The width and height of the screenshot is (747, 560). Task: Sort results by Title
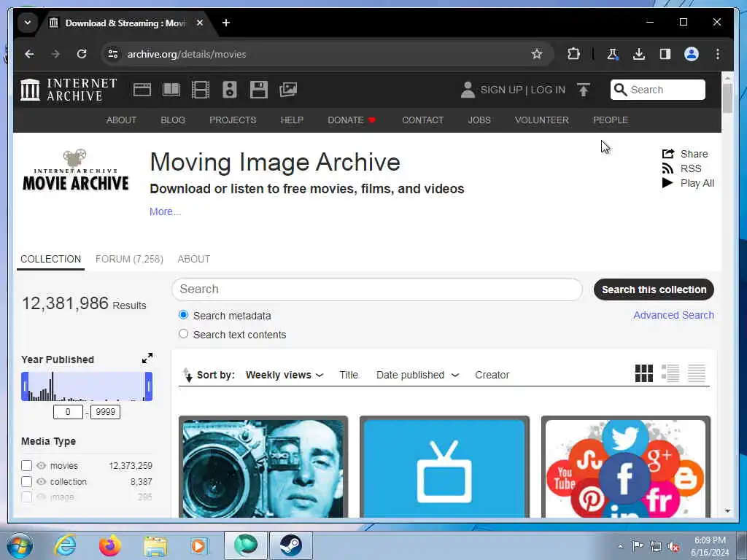(x=348, y=375)
